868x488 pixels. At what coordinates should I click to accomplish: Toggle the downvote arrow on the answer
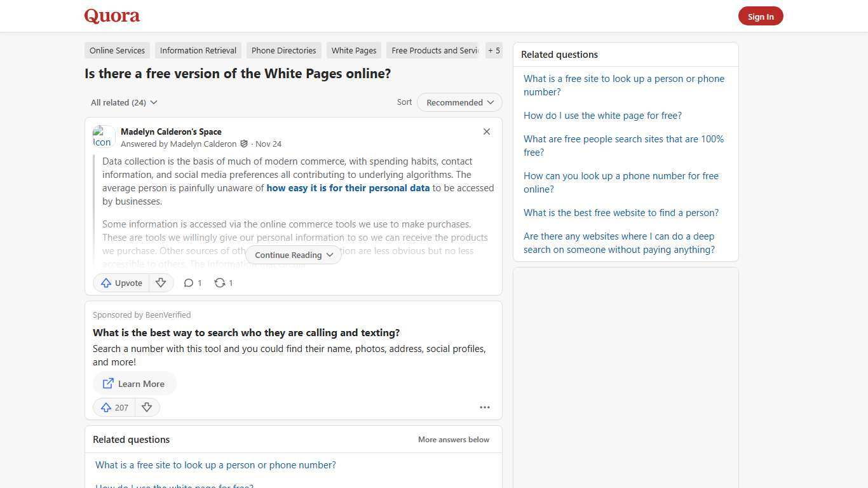161,283
